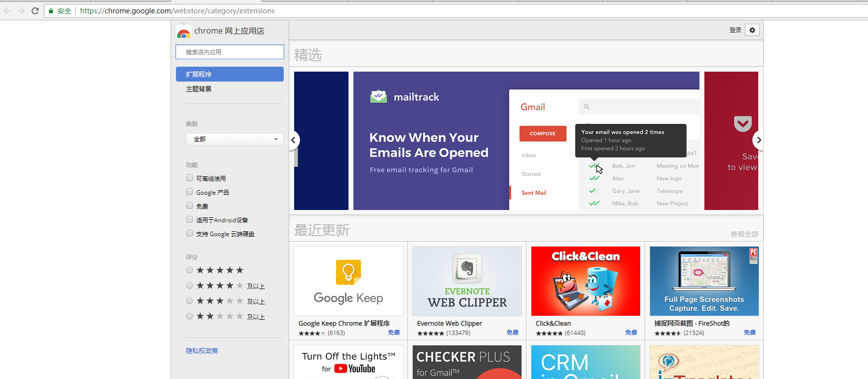Click Click&Clean rating count (61440)
Screen dimensions: 868x379
575,333
